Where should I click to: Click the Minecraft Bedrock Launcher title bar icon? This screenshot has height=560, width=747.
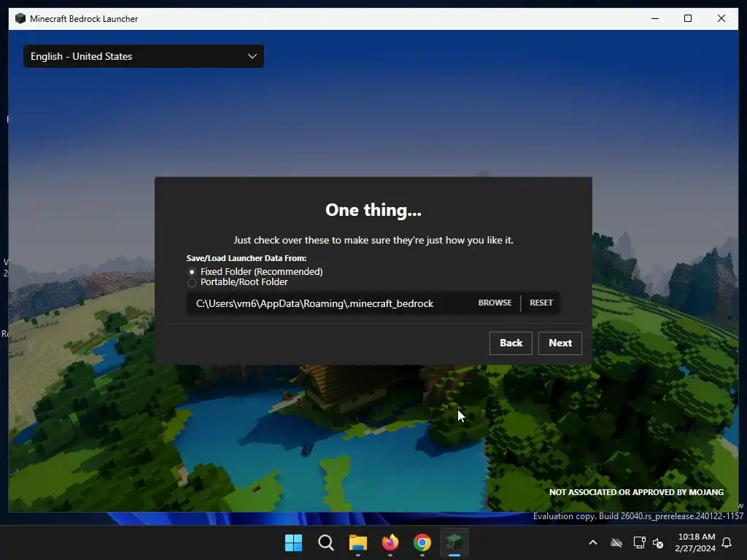pyautogui.click(x=20, y=18)
